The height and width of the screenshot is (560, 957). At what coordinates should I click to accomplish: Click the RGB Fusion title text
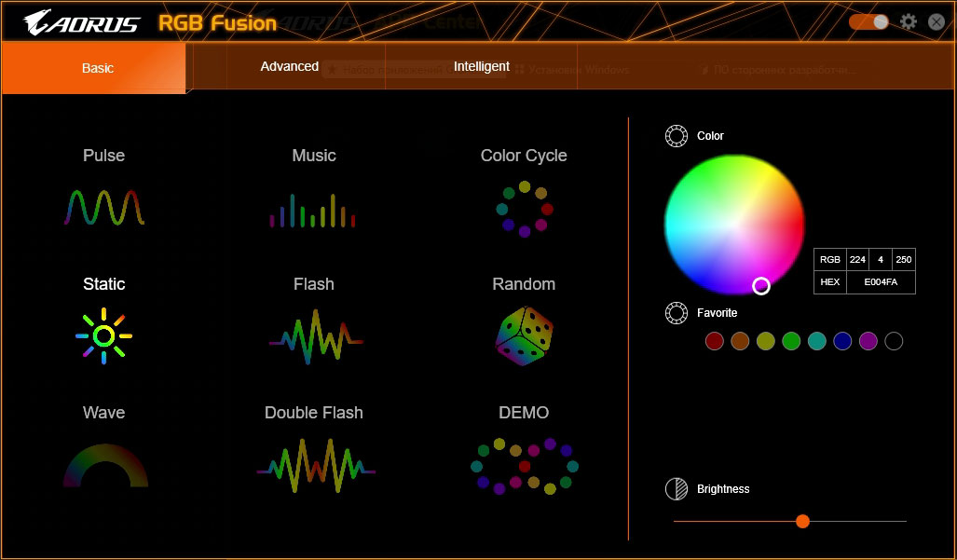click(218, 23)
